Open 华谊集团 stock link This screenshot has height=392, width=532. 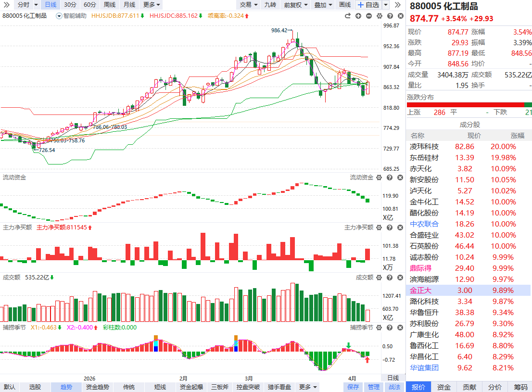(x=424, y=368)
